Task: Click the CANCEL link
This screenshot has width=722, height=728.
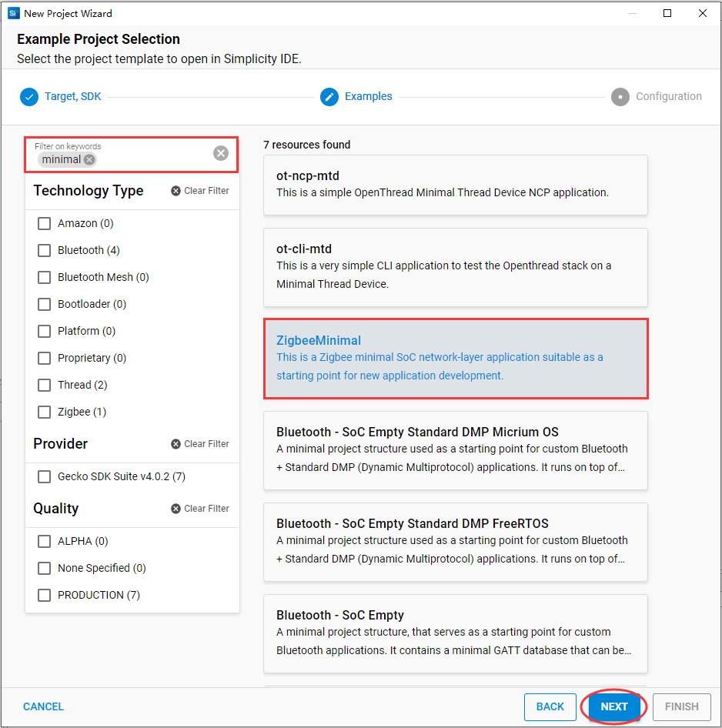Action: 43,706
